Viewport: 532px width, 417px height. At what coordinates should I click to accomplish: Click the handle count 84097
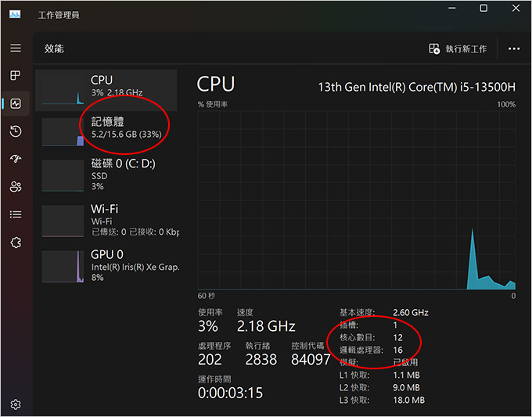point(311,359)
